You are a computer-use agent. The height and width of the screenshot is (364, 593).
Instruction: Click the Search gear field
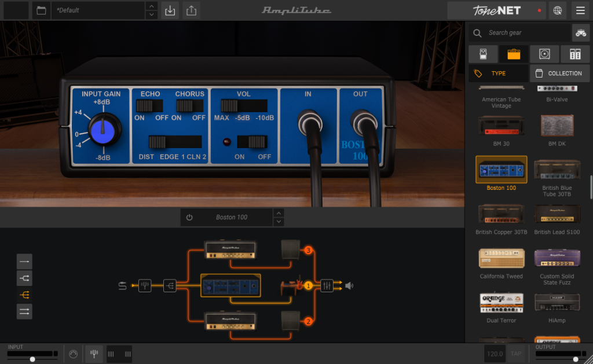[x=519, y=33]
